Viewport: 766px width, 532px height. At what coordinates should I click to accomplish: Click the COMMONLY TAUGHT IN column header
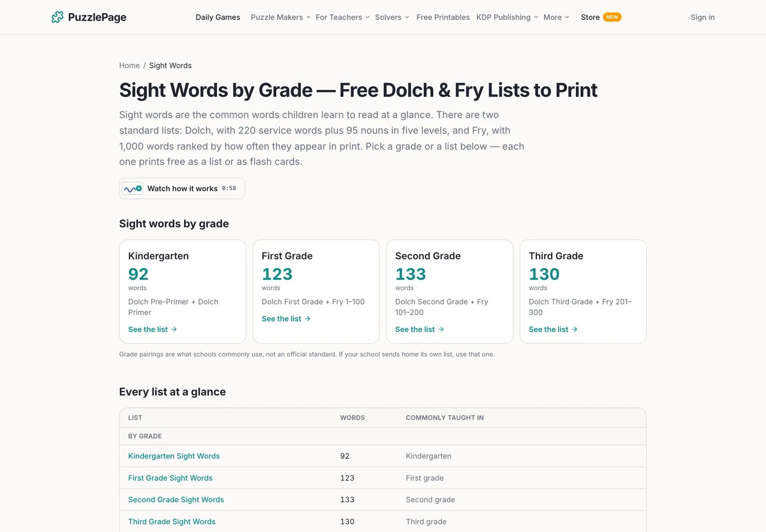point(445,418)
